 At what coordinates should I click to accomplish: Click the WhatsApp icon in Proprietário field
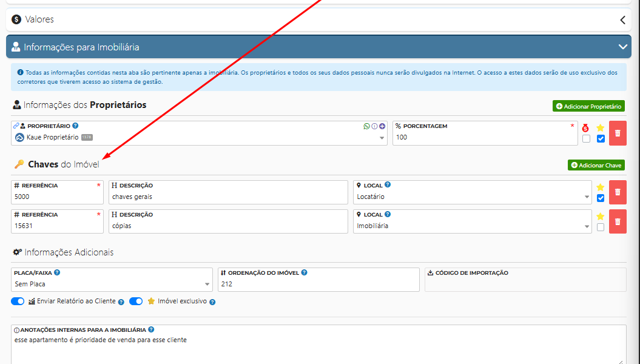click(366, 126)
